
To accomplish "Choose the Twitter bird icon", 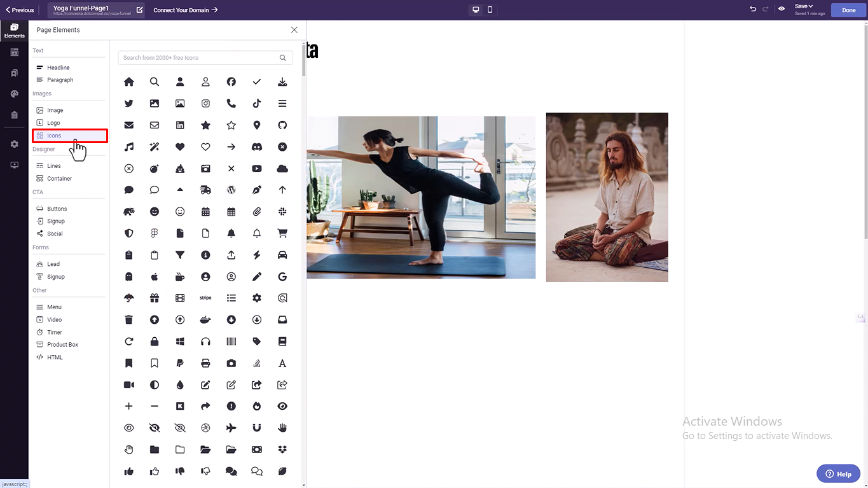I will (x=129, y=104).
